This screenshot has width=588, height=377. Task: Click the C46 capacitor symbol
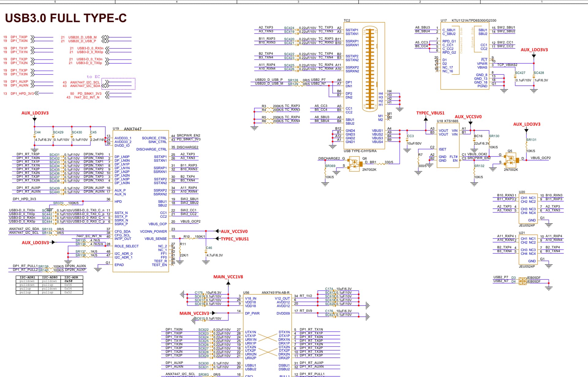coord(206,251)
